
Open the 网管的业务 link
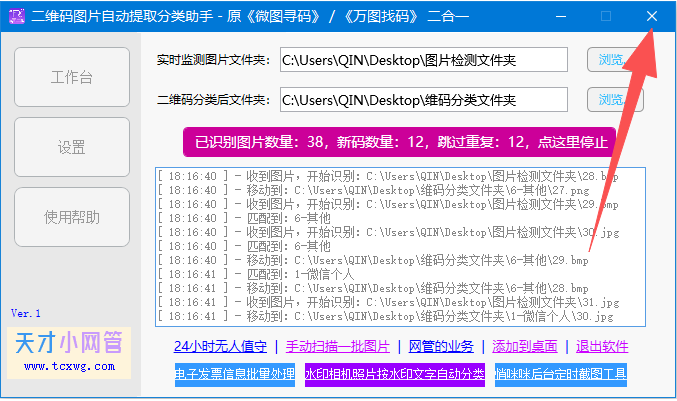click(441, 347)
